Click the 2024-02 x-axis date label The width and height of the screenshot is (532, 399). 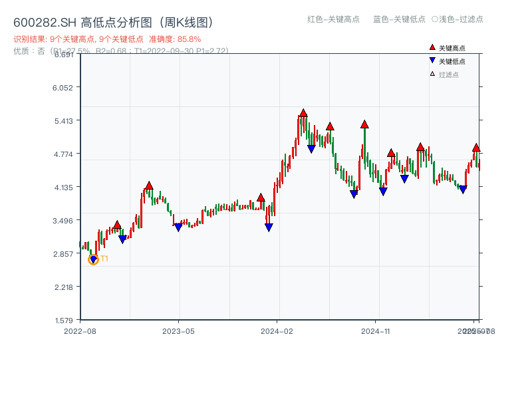[277, 331]
